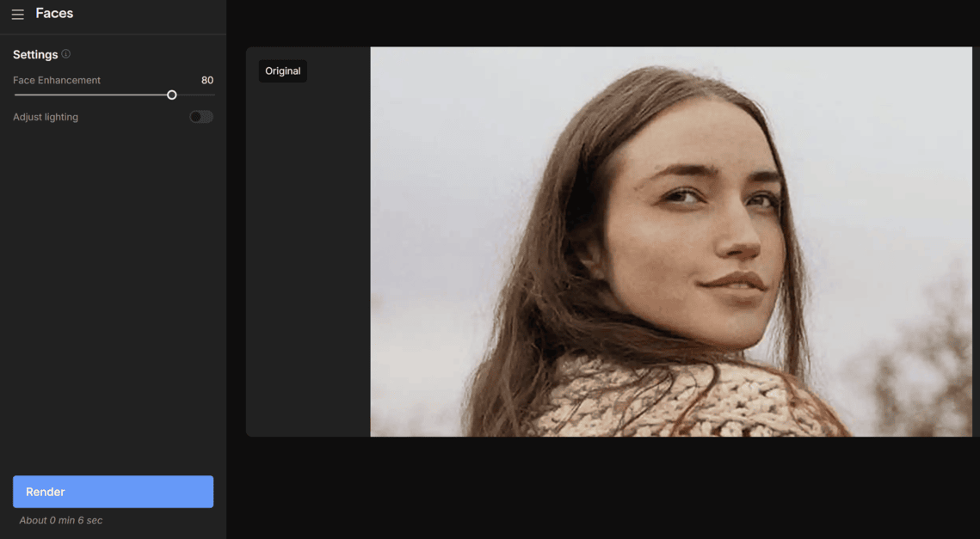Click the dark strip left of the photo
Viewport: 980px width, 539px height.
tap(308, 258)
